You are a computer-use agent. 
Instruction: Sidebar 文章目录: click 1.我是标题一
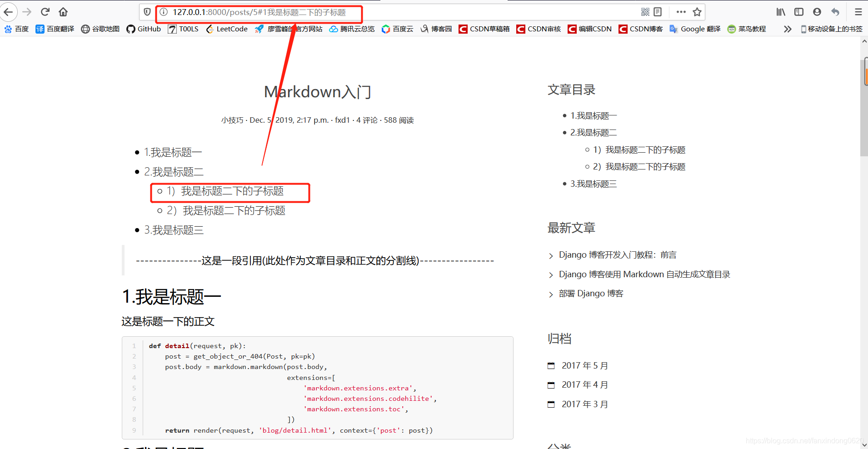point(594,116)
